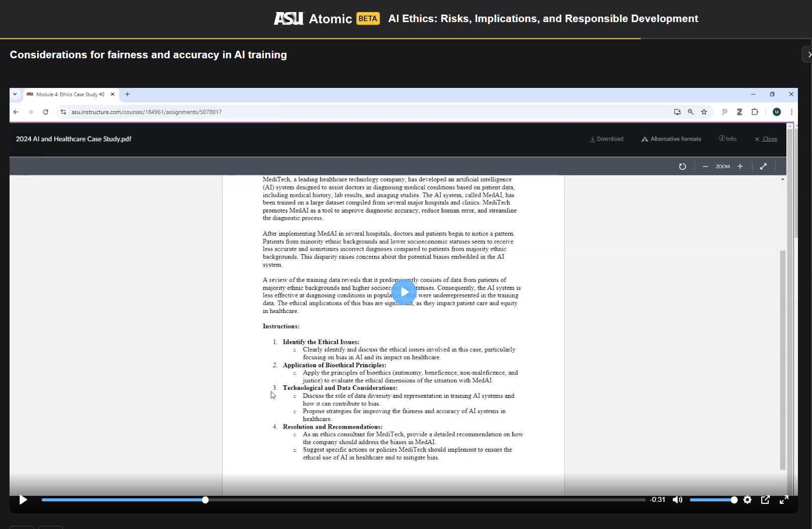Click the install app icon in the address bar
Viewport: 812px width, 529px height.
pyautogui.click(x=677, y=112)
